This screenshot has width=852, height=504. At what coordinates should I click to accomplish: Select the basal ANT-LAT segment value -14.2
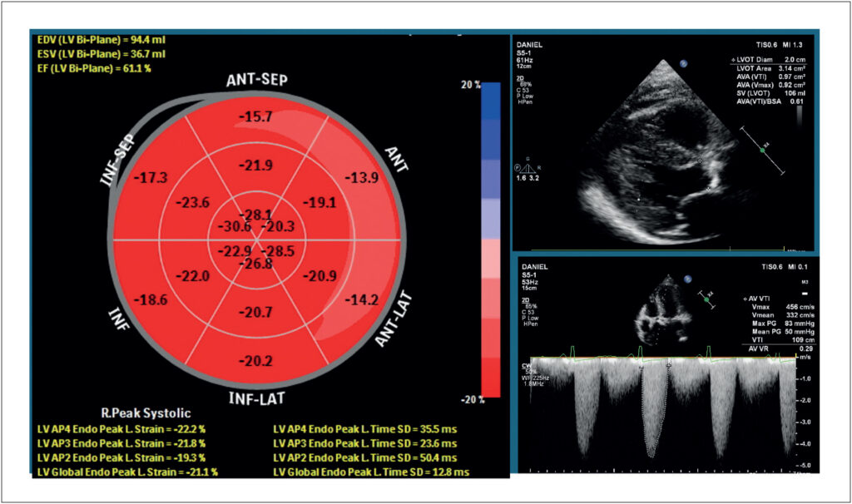(x=361, y=299)
